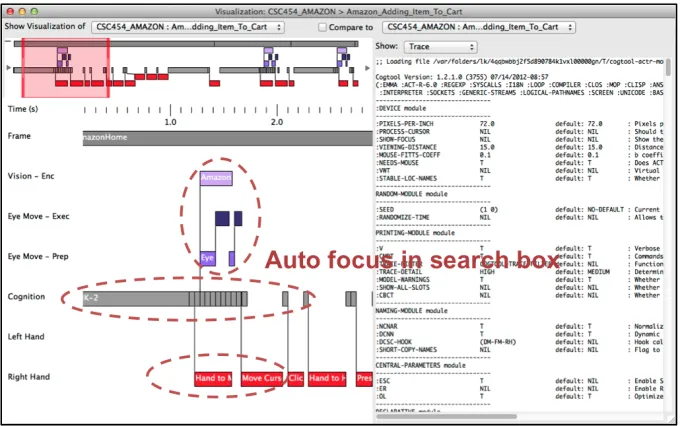
Task: Click the :DEVICE module heading in trace
Action: pos(401,108)
